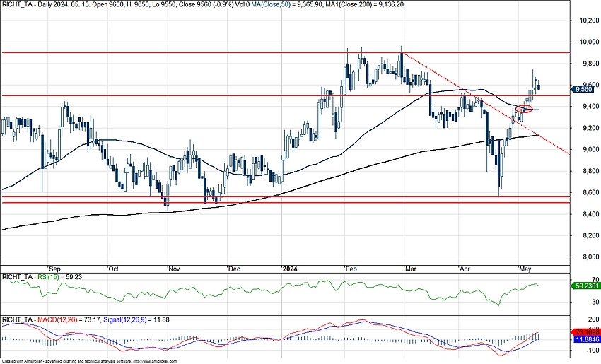Screen dimensions: 601x364
Task: Click the red MACD value tag 73.1698
Action: [x=585, y=331]
